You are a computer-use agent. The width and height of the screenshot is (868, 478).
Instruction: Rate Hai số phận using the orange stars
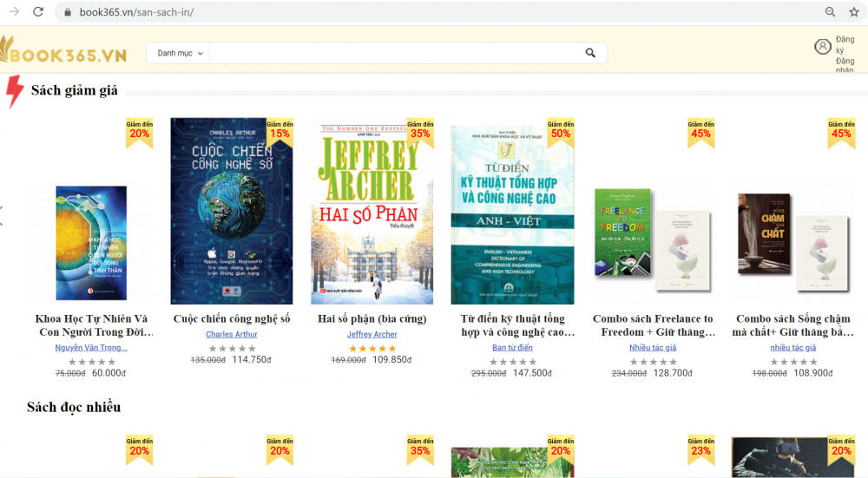tap(372, 348)
